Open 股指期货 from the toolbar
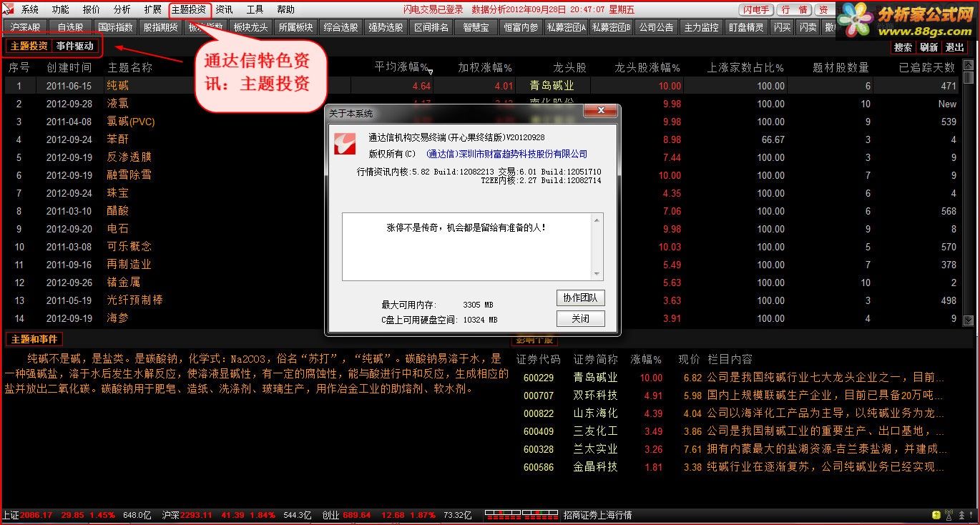 (x=160, y=27)
